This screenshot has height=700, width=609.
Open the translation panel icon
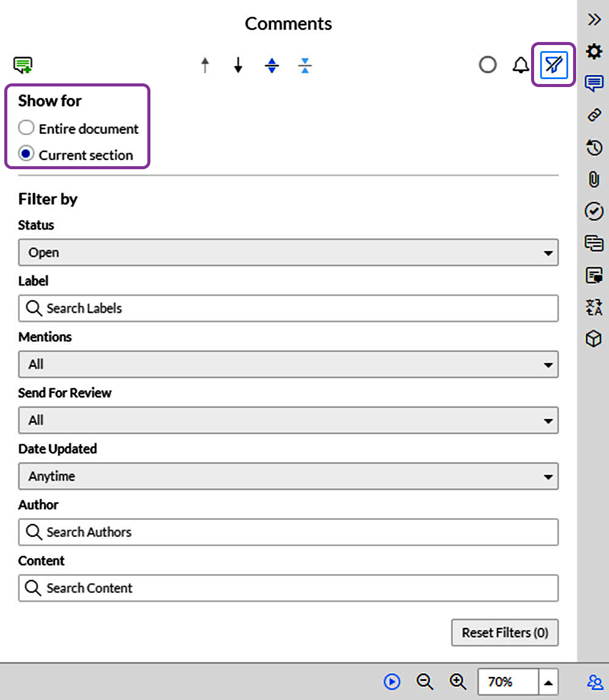click(x=594, y=307)
